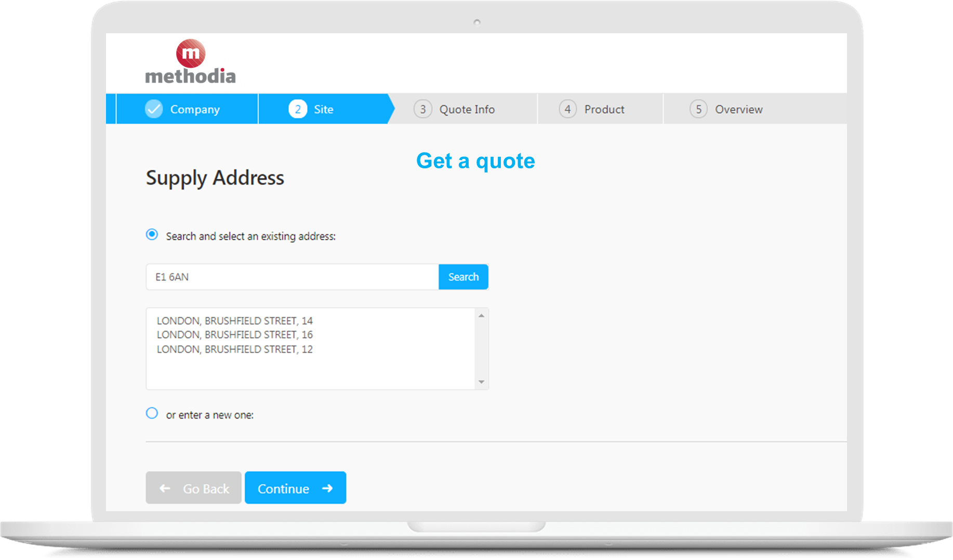Click the Methodia logo
The height and width of the screenshot is (560, 953).
190,62
